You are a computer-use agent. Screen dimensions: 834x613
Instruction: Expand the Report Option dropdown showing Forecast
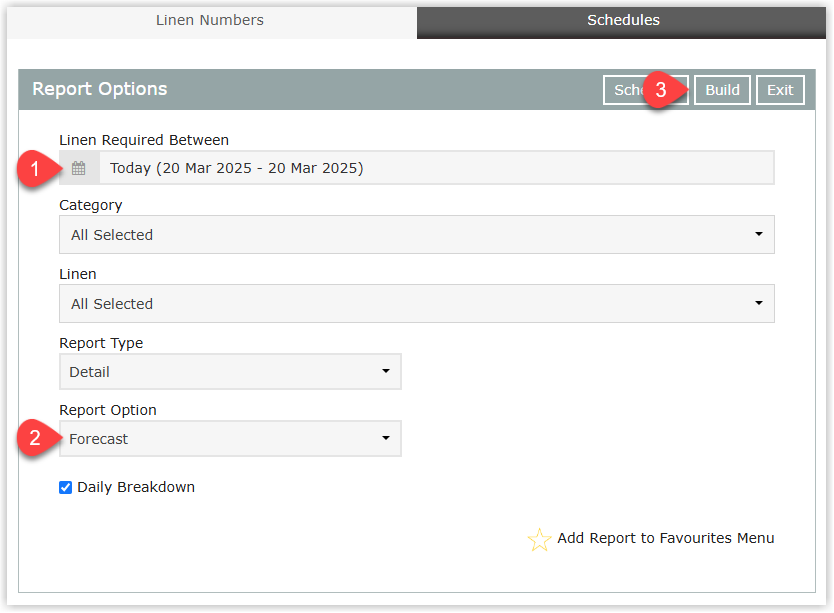point(230,438)
